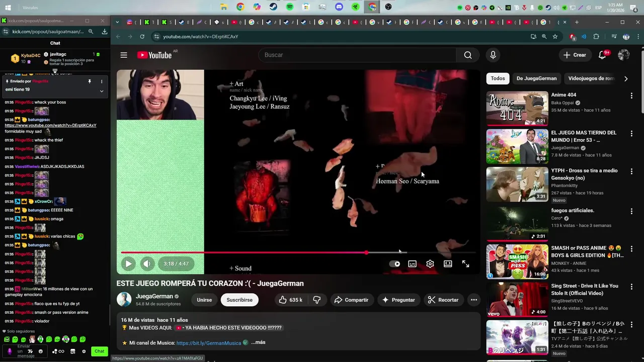
Task: Collapse the pinned message chevron in Kick
Action: point(101,91)
